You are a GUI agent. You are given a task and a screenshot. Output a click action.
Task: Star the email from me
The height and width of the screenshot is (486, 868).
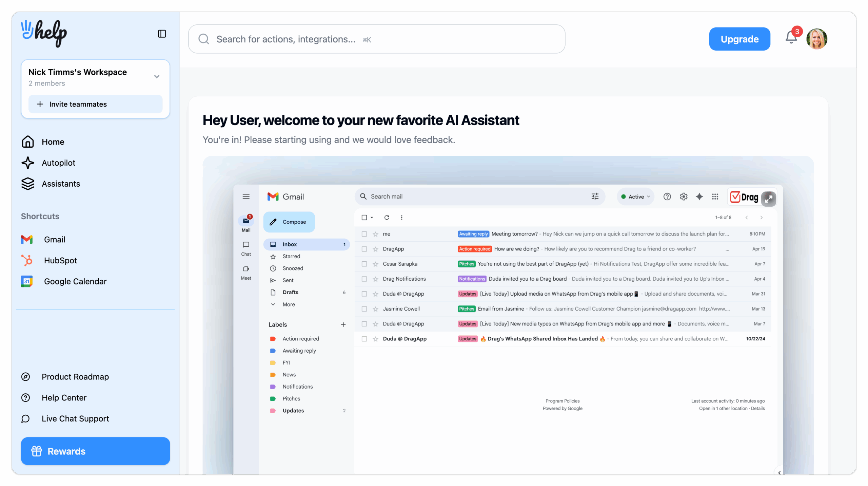coord(375,234)
